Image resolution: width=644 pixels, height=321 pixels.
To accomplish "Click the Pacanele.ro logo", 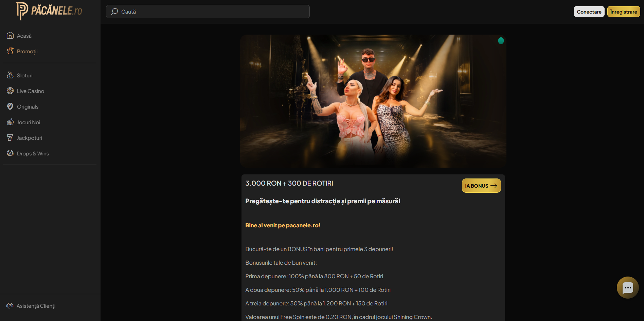I will tap(49, 11).
